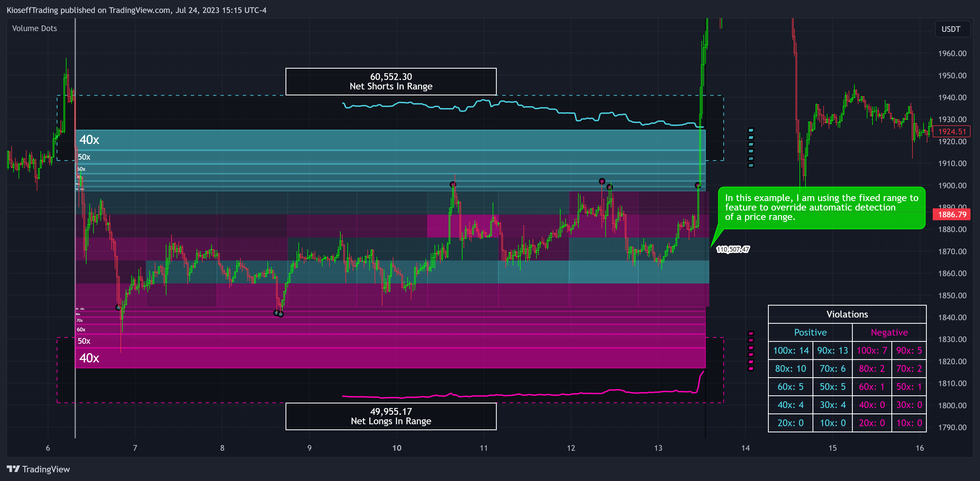Click the 110,507.47 value label
The height and width of the screenshot is (481, 980).
(x=733, y=249)
